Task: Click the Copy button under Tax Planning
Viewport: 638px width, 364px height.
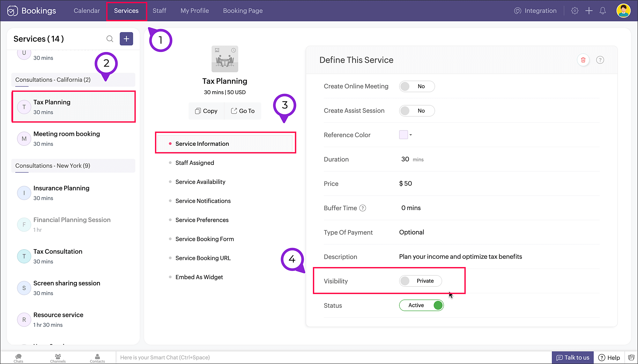Action: click(x=206, y=111)
